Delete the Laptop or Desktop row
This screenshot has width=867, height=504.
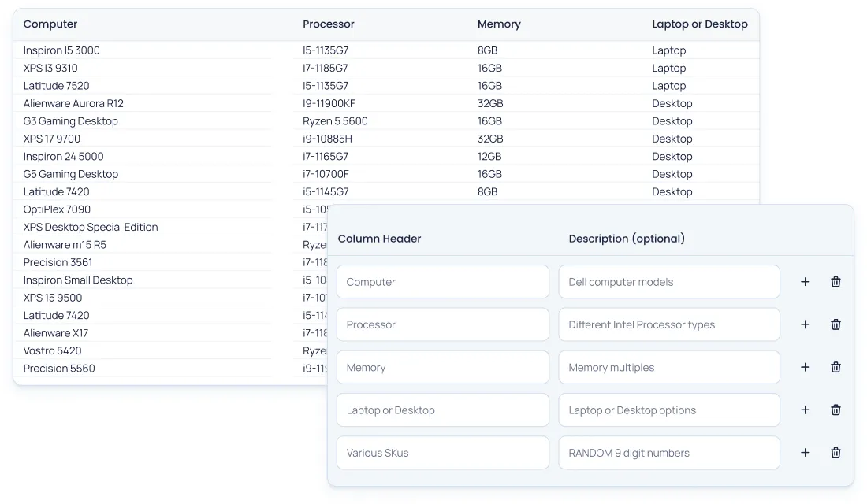pyautogui.click(x=835, y=409)
